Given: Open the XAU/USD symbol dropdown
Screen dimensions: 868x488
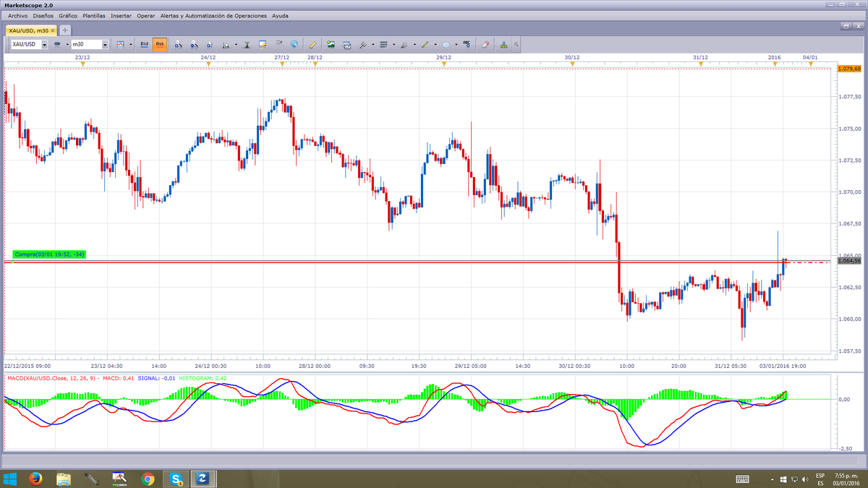Looking at the screenshot, I should point(44,45).
